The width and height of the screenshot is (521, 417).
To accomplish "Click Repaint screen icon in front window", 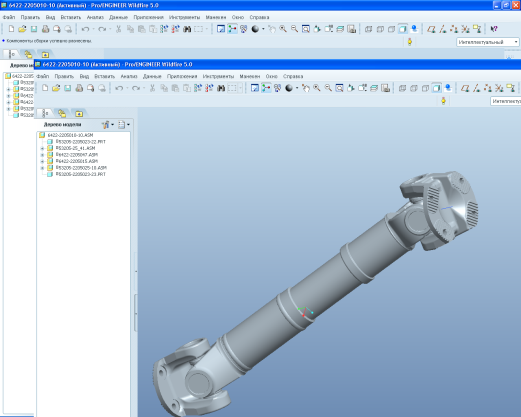I will pos(255,88).
